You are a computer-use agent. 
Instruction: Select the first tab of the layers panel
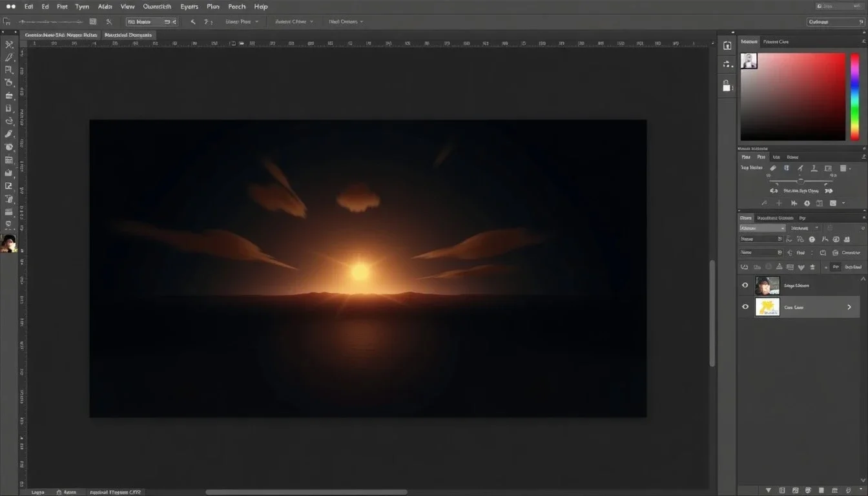746,218
